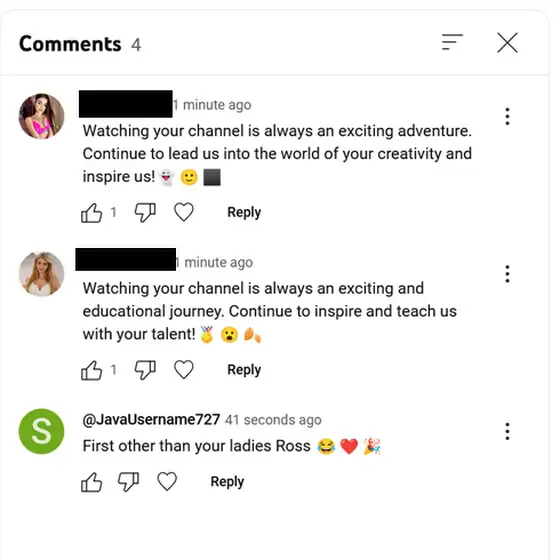The image size is (560, 560).
Task: Like the 'educational journey' comment
Action: click(x=92, y=370)
